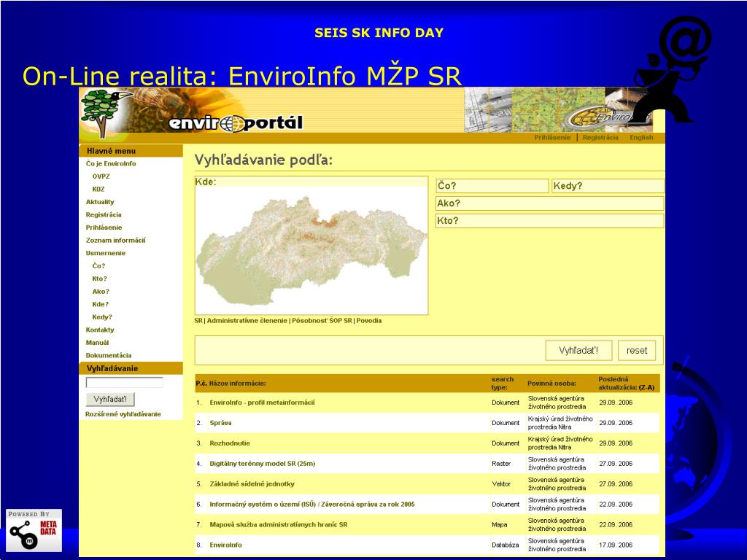The image size is (747, 560).
Task: Open Kontakty menu item
Action: [100, 330]
